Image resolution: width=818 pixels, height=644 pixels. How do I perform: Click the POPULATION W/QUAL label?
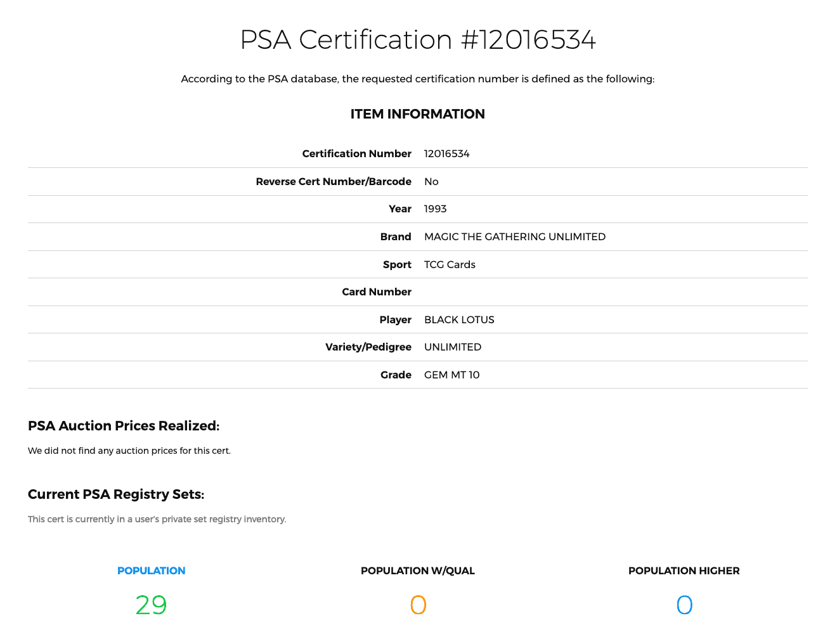(418, 570)
